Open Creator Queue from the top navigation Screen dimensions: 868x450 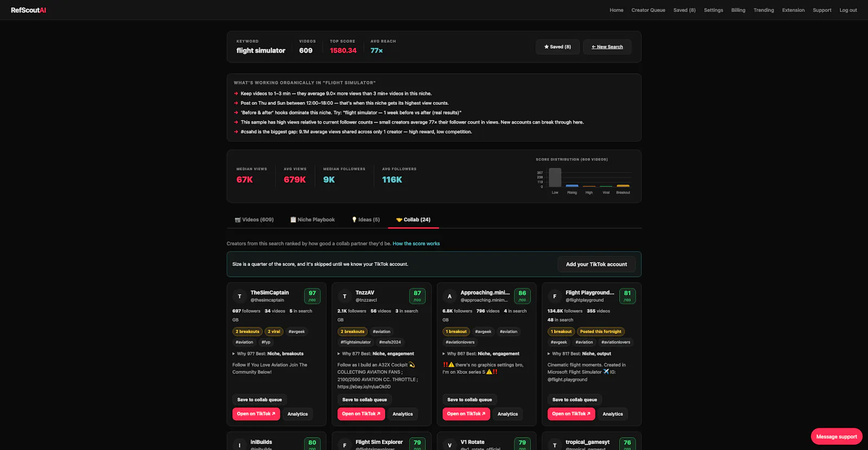click(x=648, y=10)
